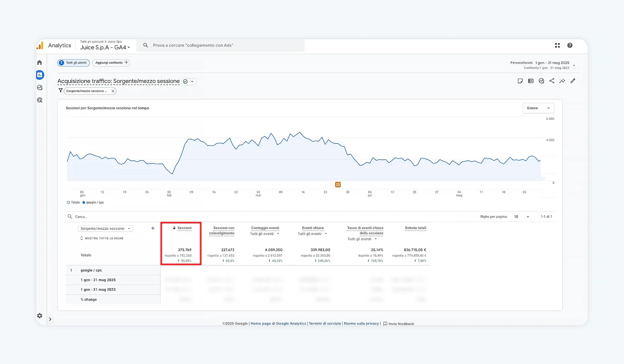Click the share report icon
Viewport: 624px width, 364px height.
[x=552, y=81]
